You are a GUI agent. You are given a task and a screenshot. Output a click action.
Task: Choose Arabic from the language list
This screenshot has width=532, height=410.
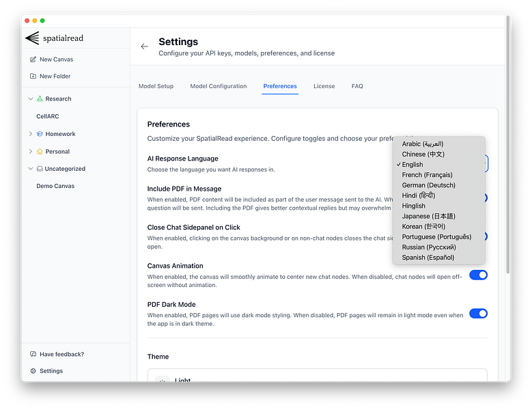point(438,144)
